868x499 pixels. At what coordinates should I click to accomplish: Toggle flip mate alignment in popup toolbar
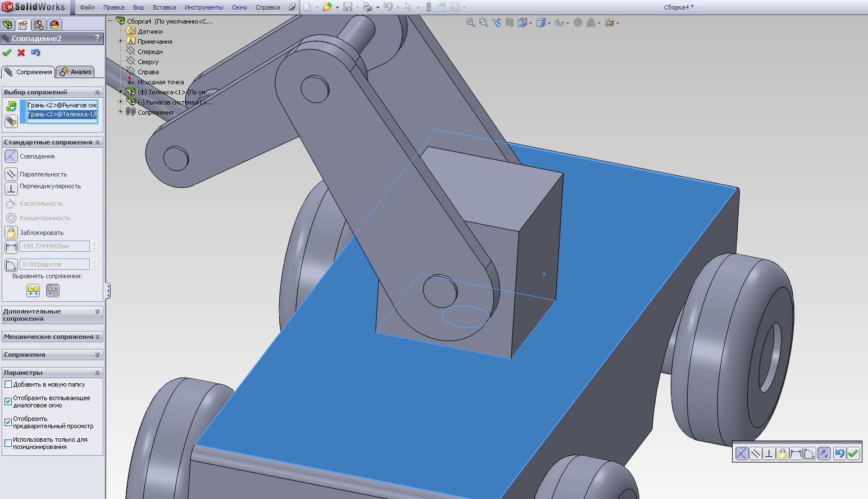[824, 453]
